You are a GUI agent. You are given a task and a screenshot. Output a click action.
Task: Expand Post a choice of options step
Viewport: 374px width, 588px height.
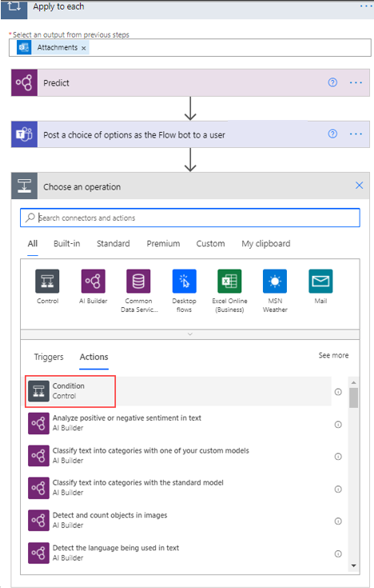(x=190, y=134)
